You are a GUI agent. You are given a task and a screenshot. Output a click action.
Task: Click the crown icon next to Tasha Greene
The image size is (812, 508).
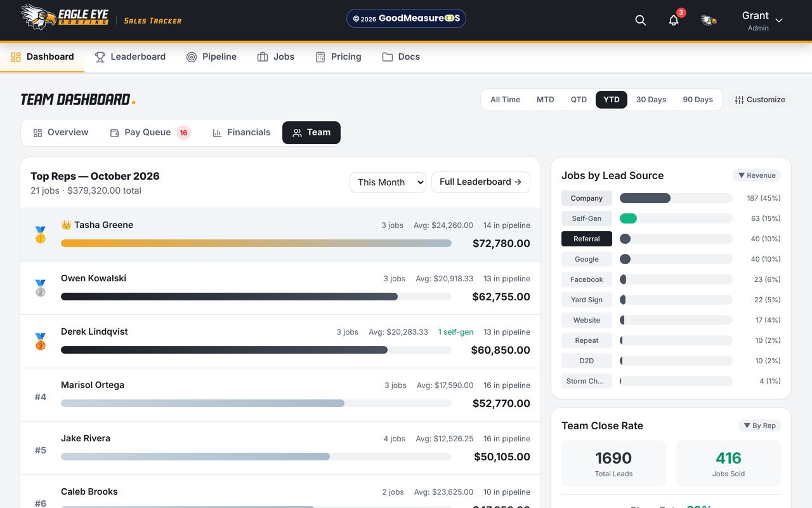click(66, 225)
